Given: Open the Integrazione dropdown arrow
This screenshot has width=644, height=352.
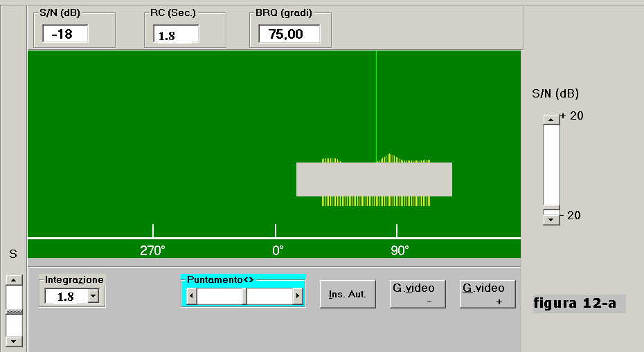Looking at the screenshot, I should click(93, 296).
